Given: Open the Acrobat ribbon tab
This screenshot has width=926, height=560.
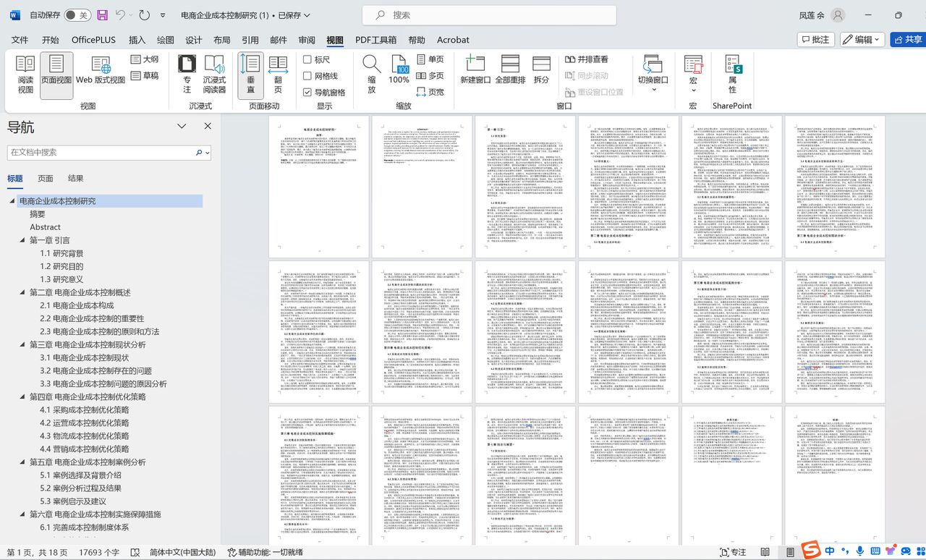Looking at the screenshot, I should [x=453, y=40].
